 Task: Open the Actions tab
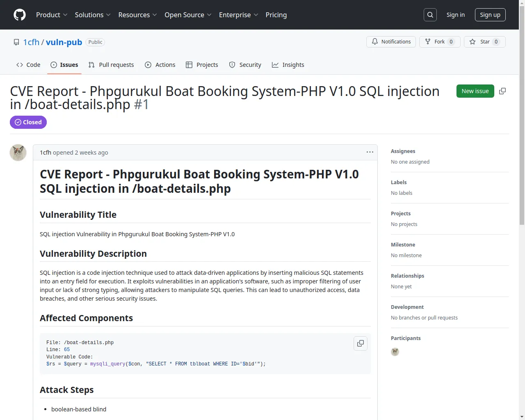[x=160, y=65]
